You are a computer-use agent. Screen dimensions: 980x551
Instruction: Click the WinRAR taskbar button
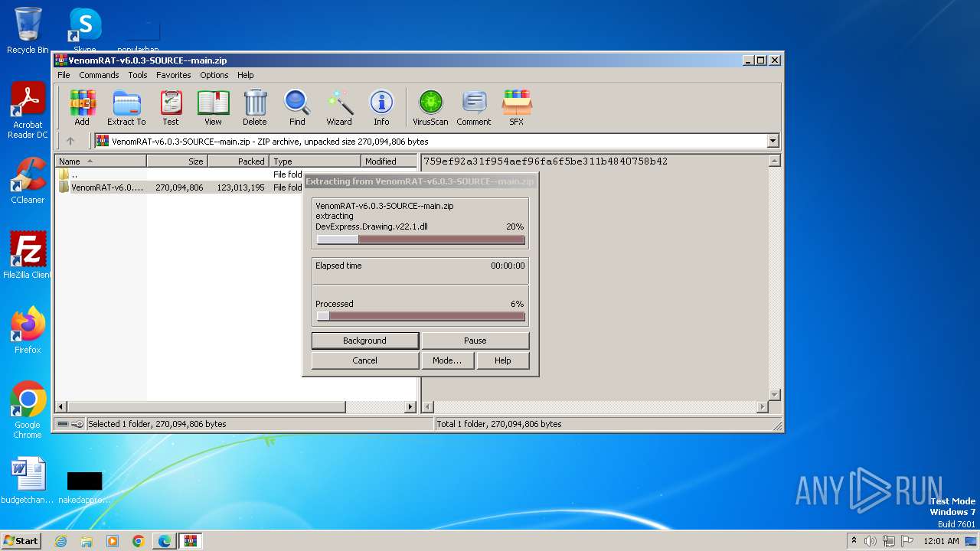190,541
